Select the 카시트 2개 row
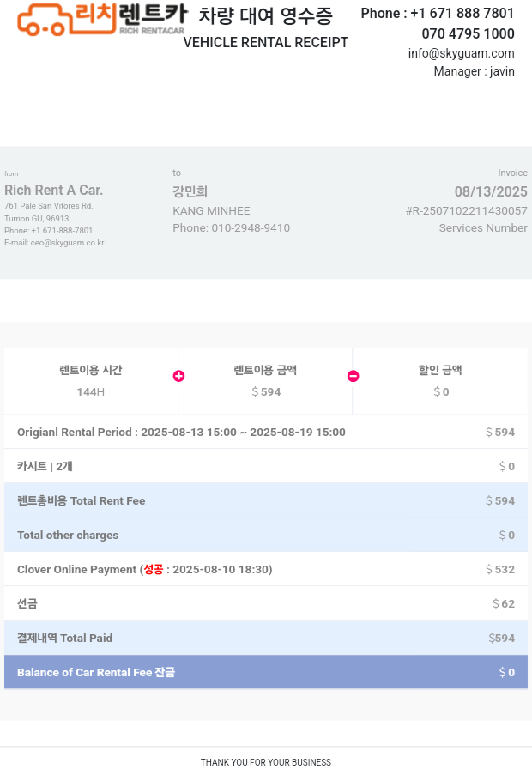 coord(265,466)
